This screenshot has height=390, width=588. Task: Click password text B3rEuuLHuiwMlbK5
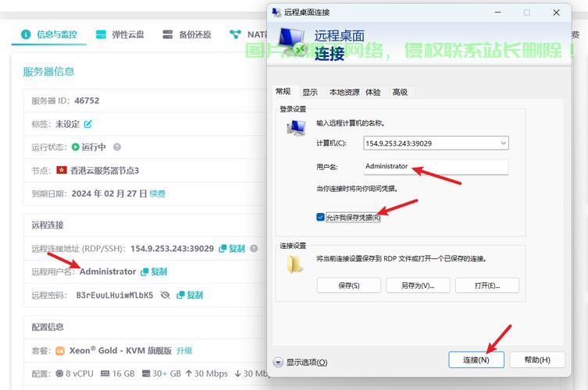pos(115,295)
